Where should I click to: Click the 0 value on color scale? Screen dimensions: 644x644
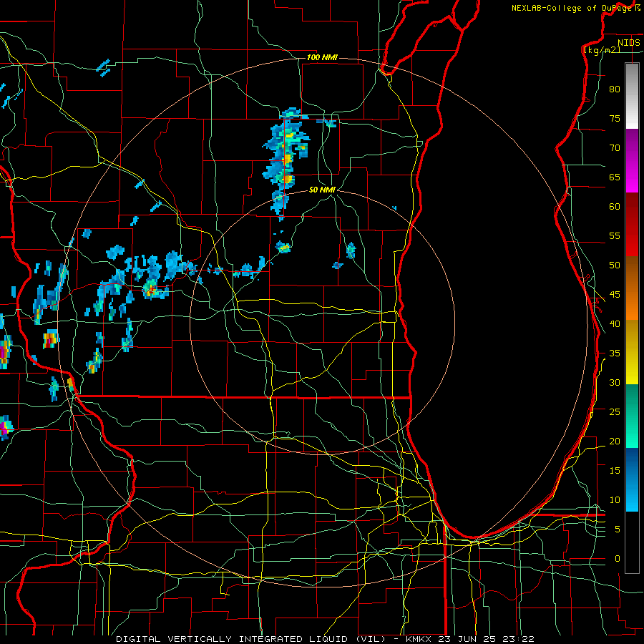[x=618, y=559]
